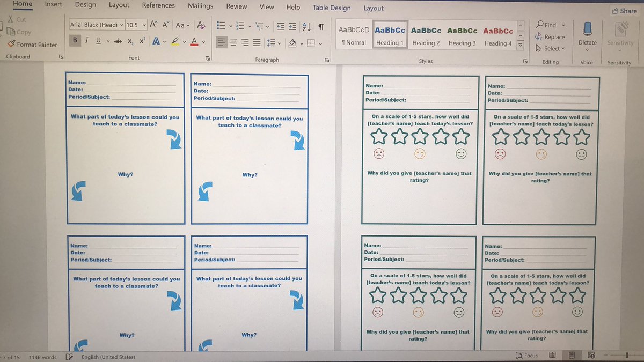Apply Text Effects with the outlined A icon
The image size is (644, 362).
(156, 41)
